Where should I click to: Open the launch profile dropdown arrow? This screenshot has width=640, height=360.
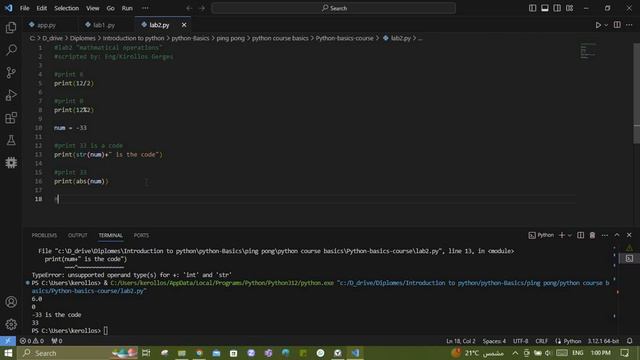click(x=570, y=236)
